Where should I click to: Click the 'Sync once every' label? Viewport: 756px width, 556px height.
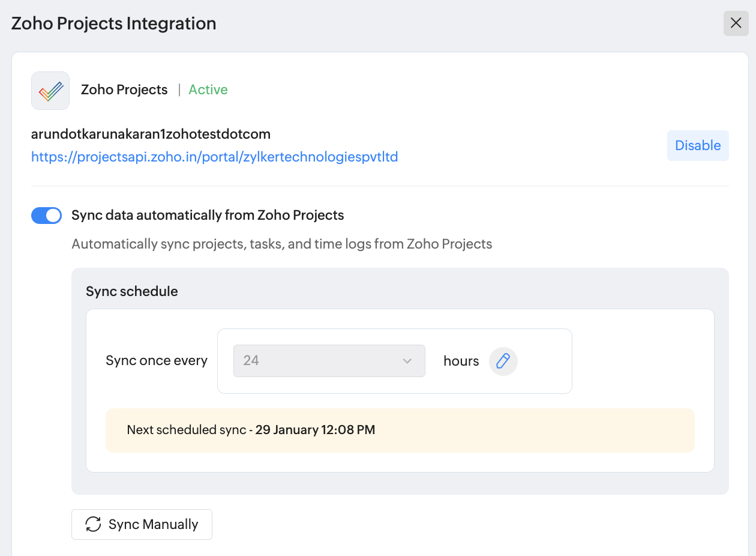pyautogui.click(x=157, y=361)
